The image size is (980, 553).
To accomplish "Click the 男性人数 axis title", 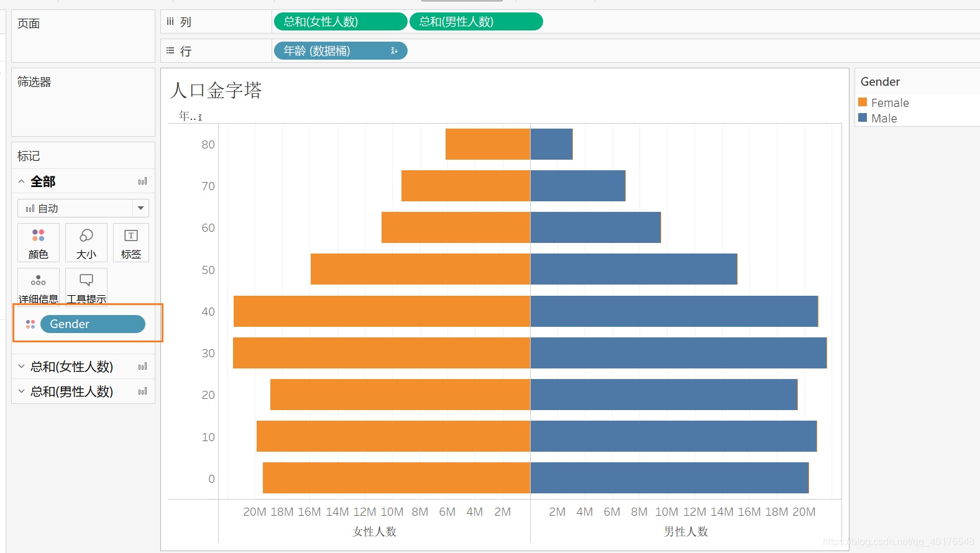I will click(686, 532).
